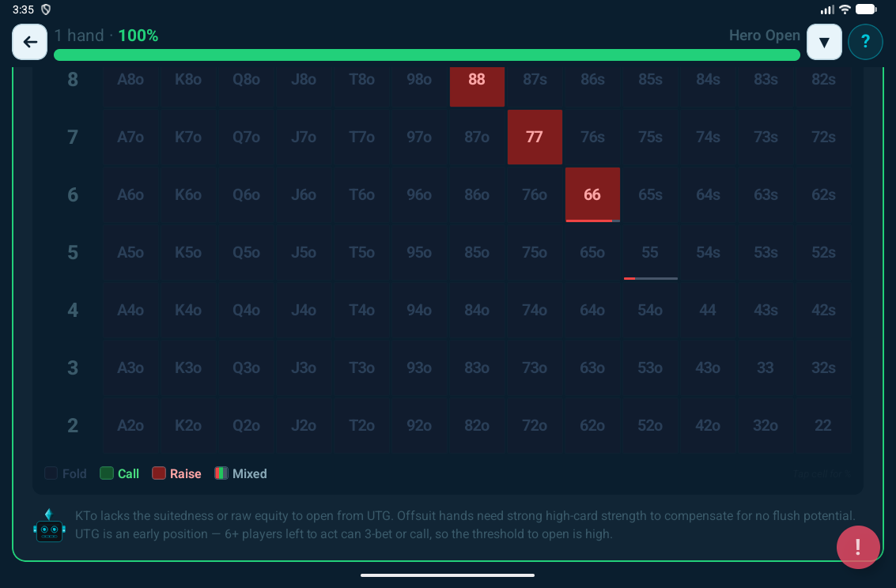Tap the cellular signal bars icon
Screen dimensions: 896x588
tap(827, 9)
